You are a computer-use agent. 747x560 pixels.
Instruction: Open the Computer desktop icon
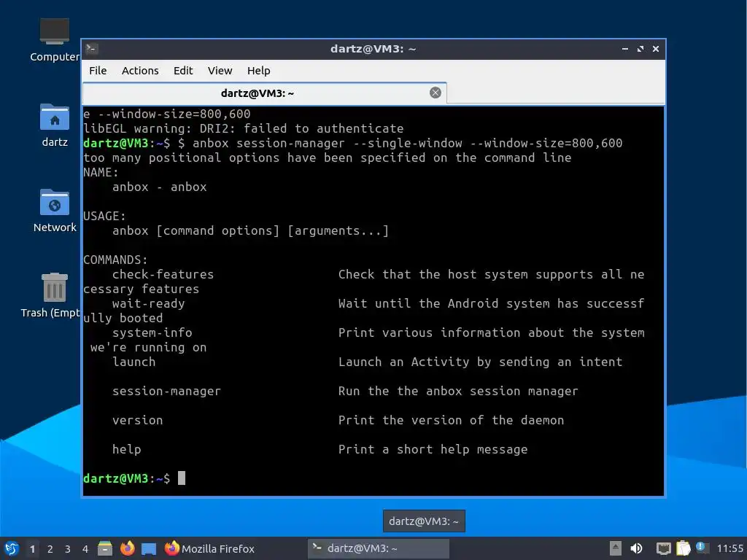tap(54, 40)
